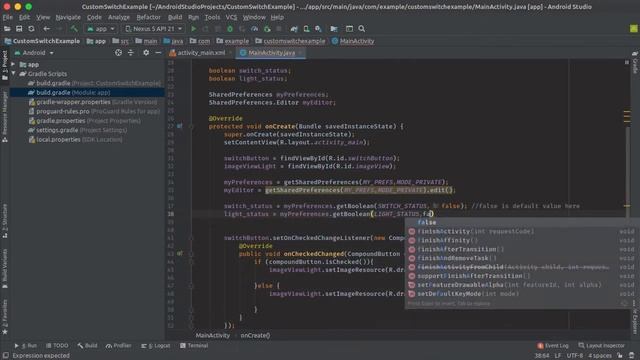Open the Build tool window button

pyautogui.click(x=87, y=346)
